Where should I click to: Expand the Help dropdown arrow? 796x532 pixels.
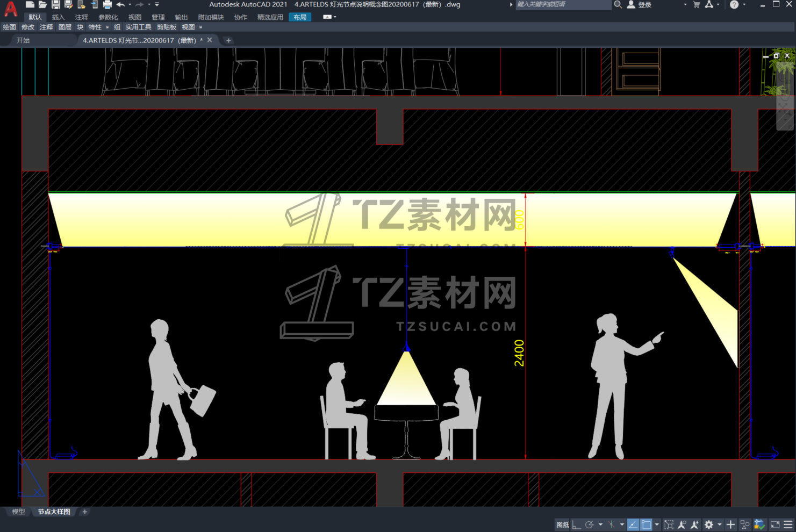[x=744, y=4]
